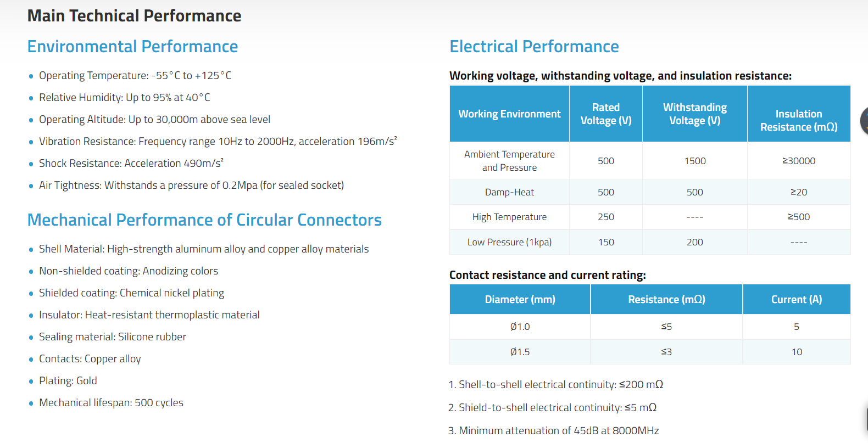
Task: Click the ≥30000 insulation resistance value
Action: [x=799, y=161]
